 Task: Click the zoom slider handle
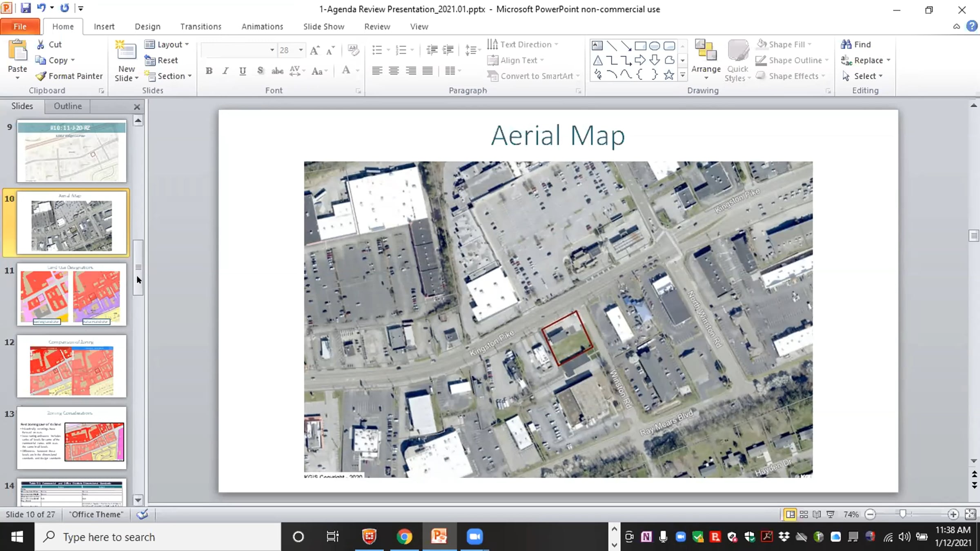click(902, 514)
